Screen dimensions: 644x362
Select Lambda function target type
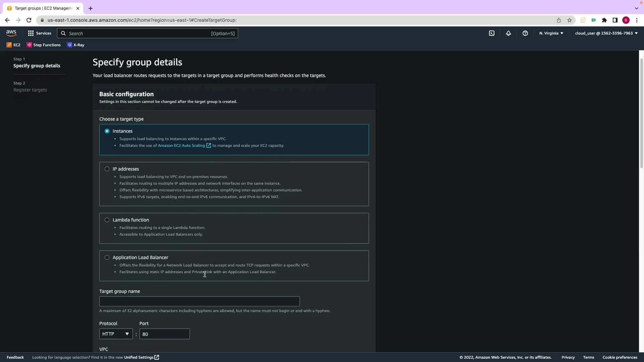pos(107,220)
